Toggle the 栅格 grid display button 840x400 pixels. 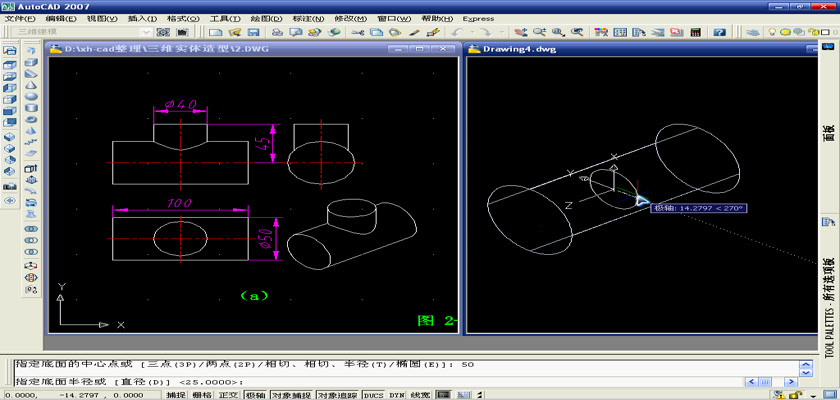[201, 395]
